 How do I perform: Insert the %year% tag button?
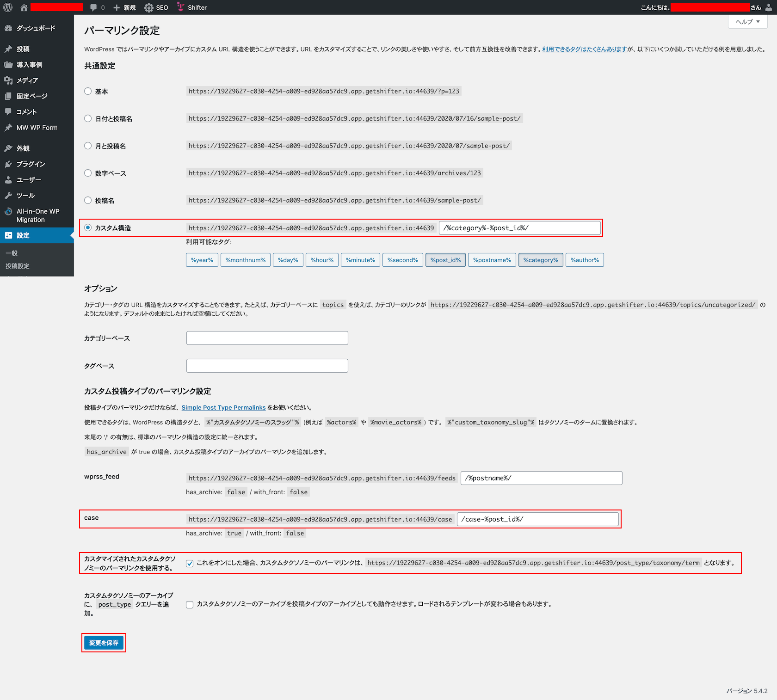point(202,260)
